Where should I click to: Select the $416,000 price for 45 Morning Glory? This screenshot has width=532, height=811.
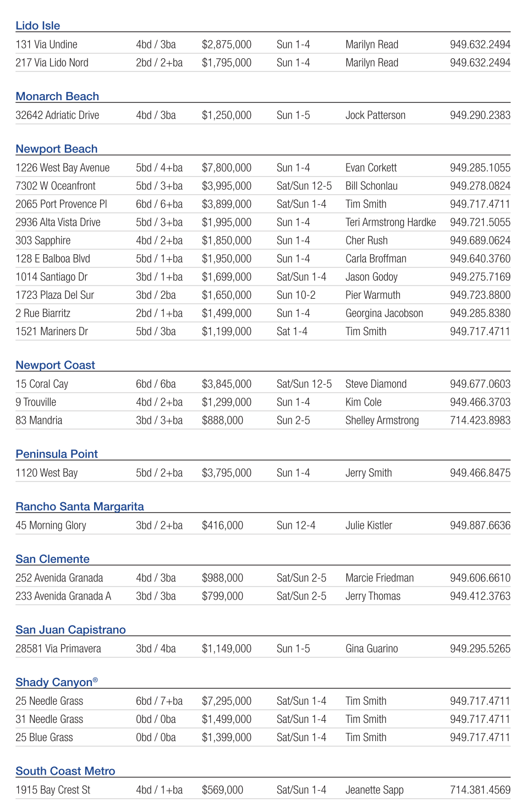point(222,525)
